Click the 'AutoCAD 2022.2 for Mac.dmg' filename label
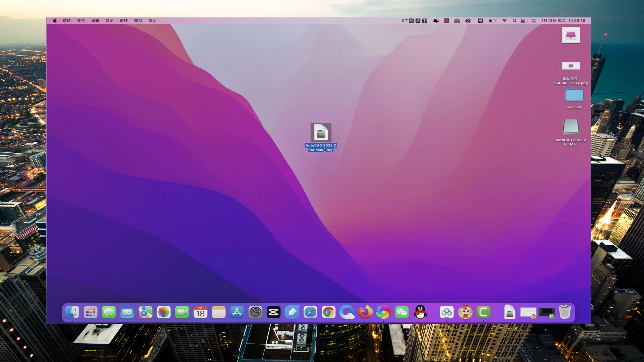The image size is (644, 362). point(321,147)
